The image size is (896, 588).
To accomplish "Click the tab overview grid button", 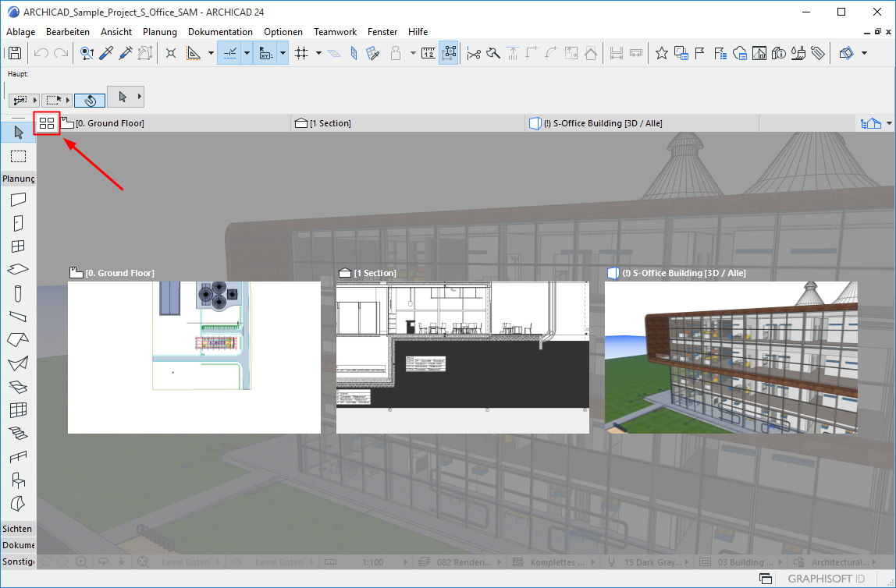I will (x=47, y=123).
